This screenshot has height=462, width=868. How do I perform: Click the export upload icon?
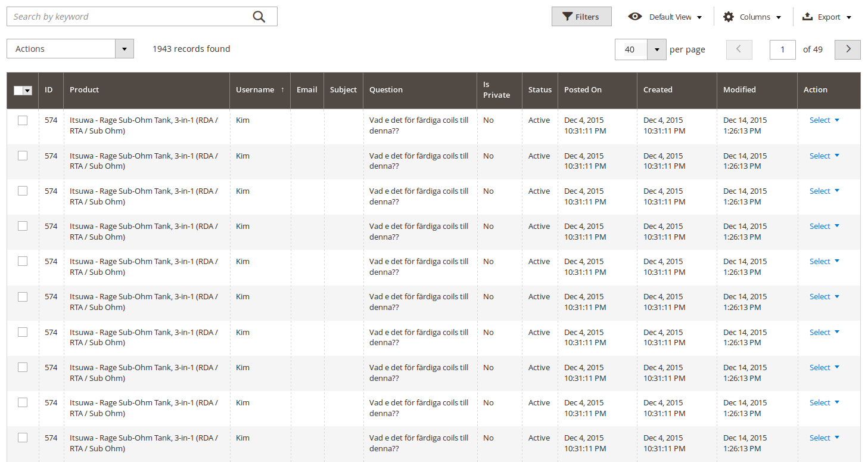[x=808, y=17]
